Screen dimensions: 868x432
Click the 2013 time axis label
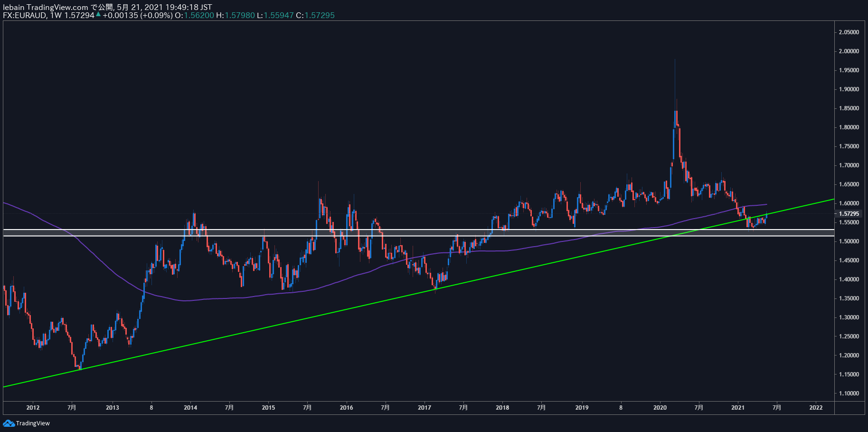click(x=113, y=408)
